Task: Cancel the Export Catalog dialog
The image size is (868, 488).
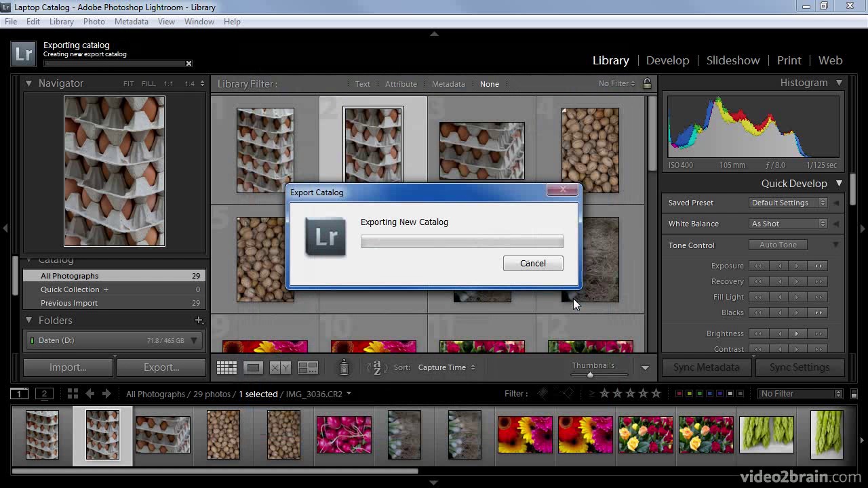Action: [533, 264]
